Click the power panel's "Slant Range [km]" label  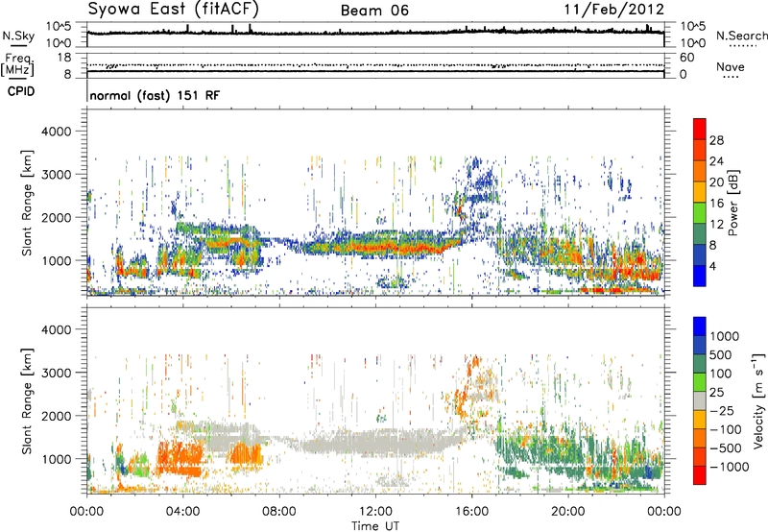(x=27, y=203)
